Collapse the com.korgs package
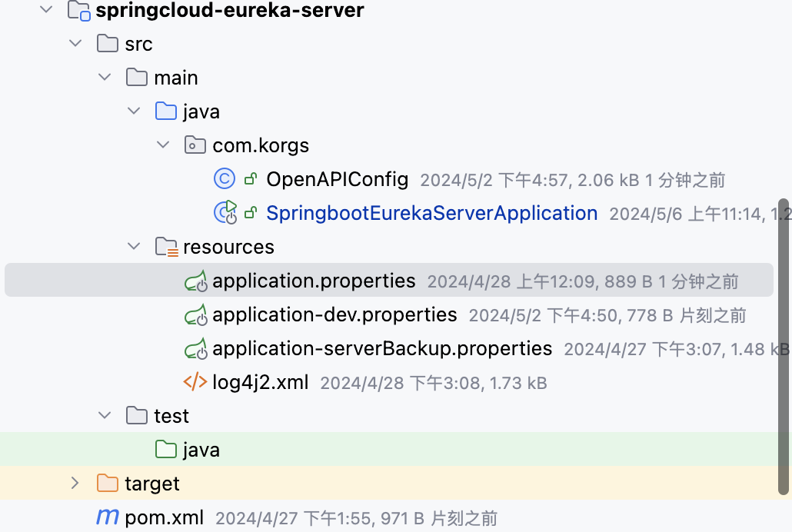 163,145
